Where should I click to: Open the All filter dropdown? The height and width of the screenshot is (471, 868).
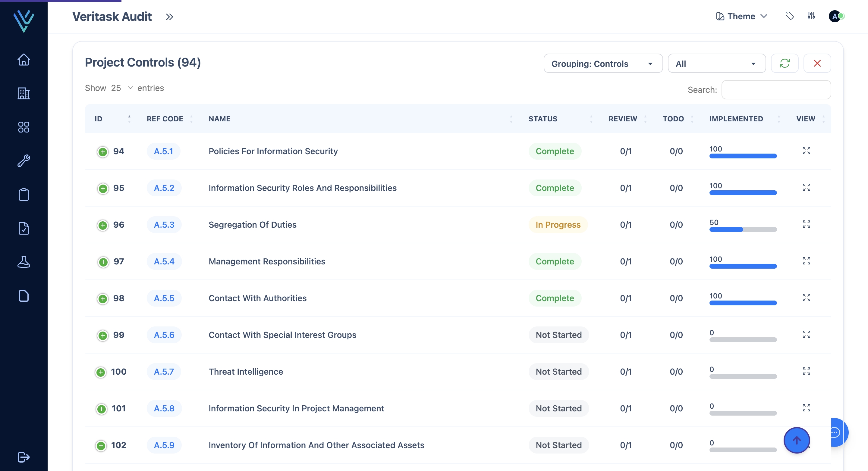pyautogui.click(x=716, y=63)
